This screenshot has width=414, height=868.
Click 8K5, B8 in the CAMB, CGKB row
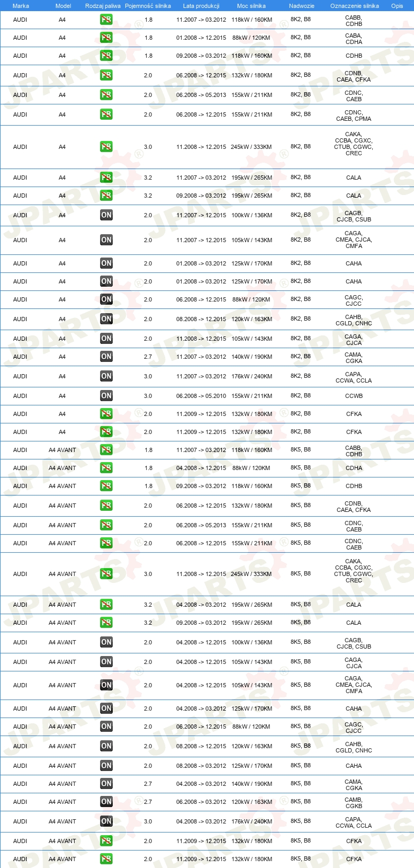[301, 801]
